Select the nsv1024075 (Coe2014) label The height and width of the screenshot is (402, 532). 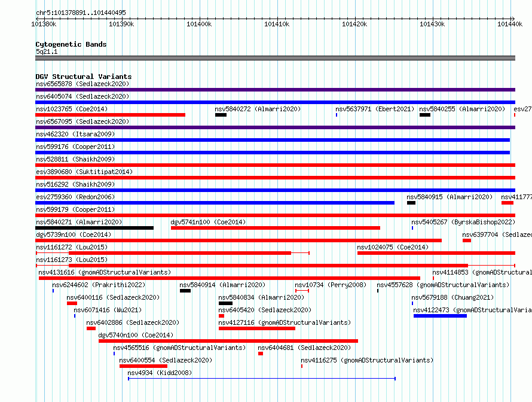393,247
